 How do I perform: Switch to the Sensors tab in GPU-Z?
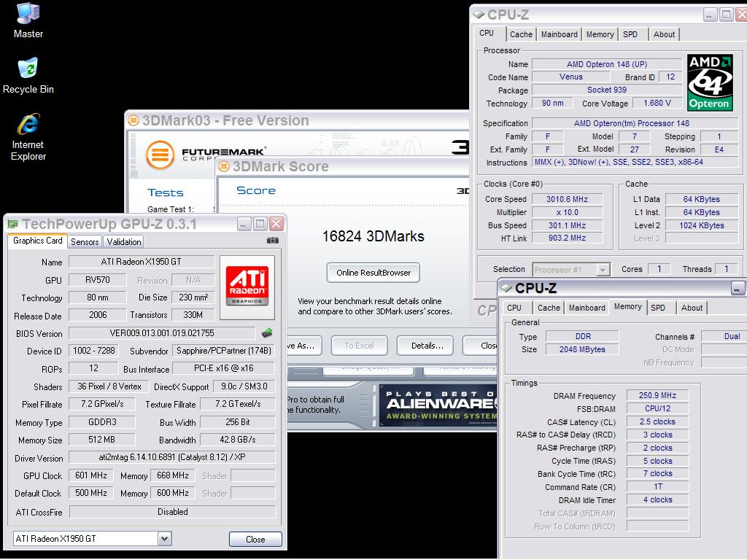click(x=85, y=242)
